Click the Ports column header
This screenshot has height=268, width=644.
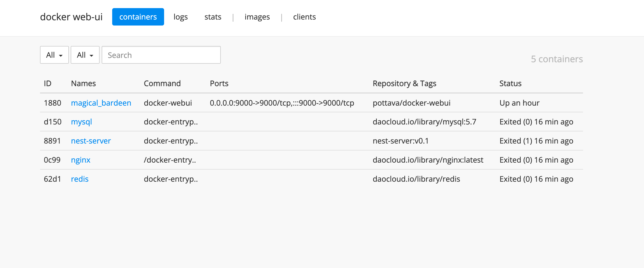click(x=219, y=83)
